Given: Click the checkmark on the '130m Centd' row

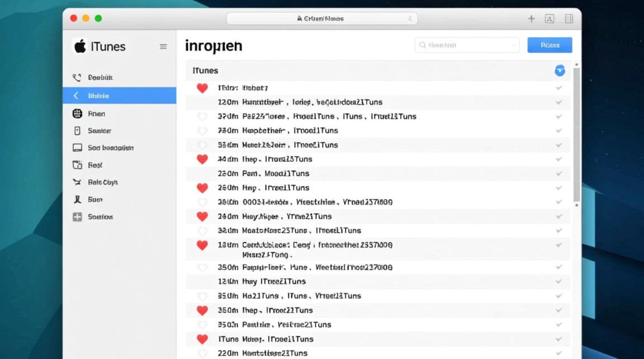Looking at the screenshot, I should [x=559, y=245].
